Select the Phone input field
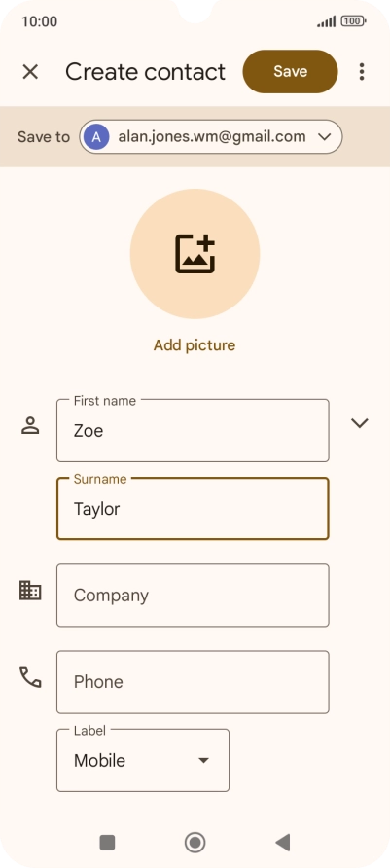This screenshot has height=868, width=390. pos(193,682)
